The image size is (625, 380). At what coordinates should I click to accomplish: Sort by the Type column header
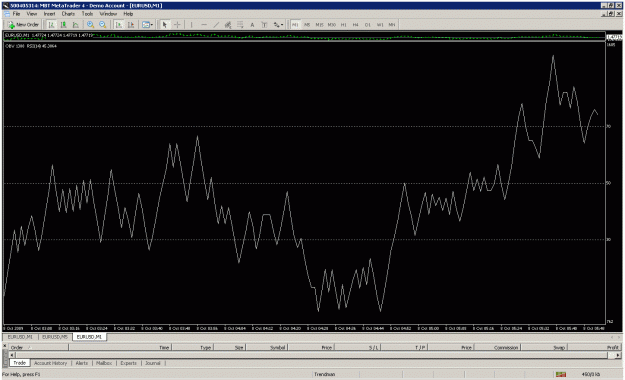(193, 347)
